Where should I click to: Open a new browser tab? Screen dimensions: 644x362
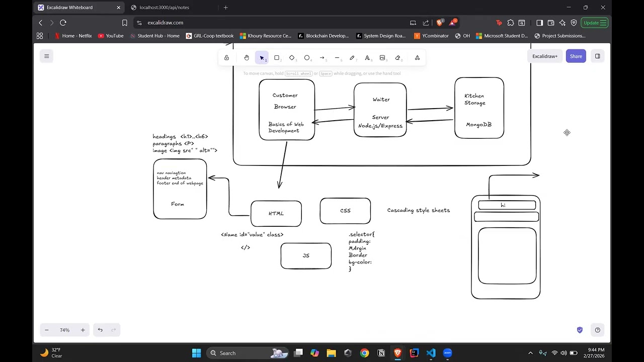226,8
